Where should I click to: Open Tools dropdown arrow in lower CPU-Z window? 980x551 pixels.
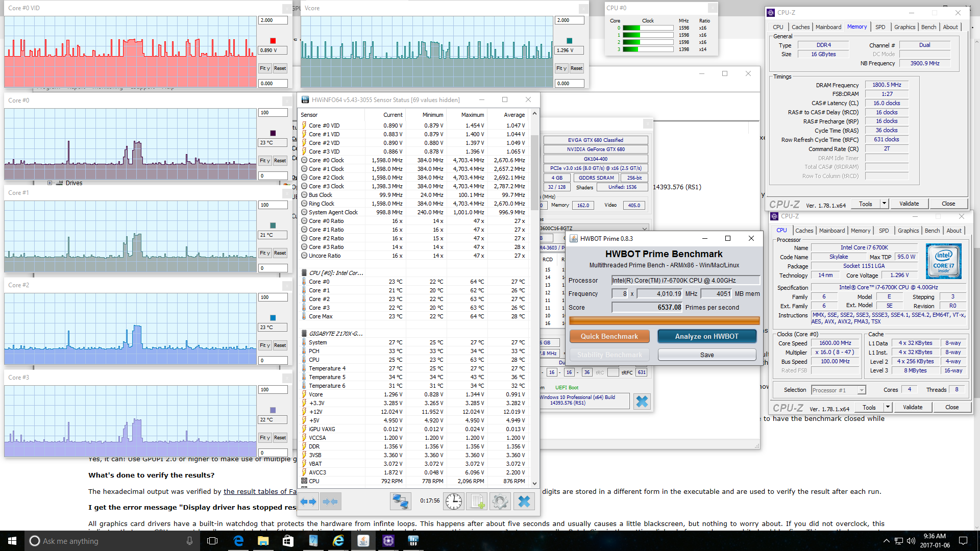888,407
